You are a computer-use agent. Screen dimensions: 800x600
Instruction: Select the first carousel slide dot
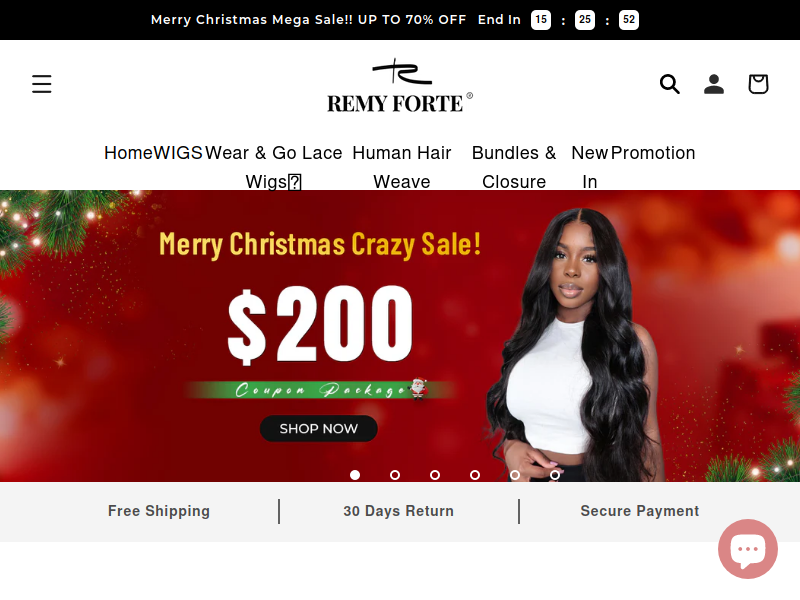click(355, 475)
